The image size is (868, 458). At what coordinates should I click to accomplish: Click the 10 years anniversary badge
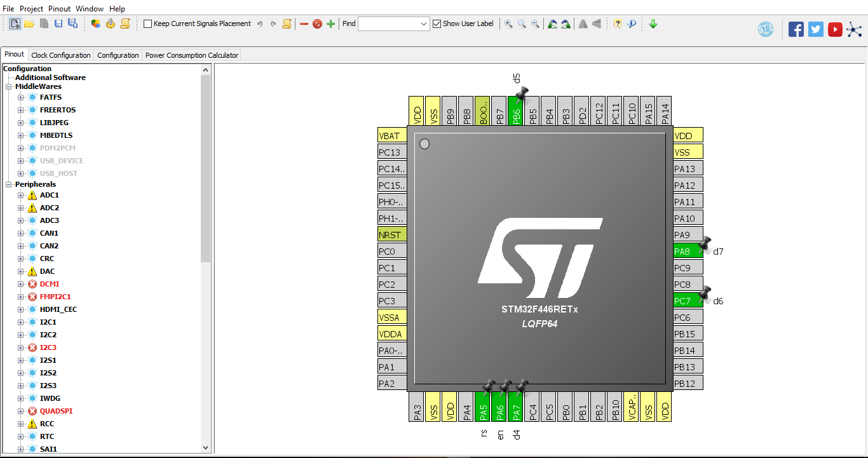tap(766, 29)
